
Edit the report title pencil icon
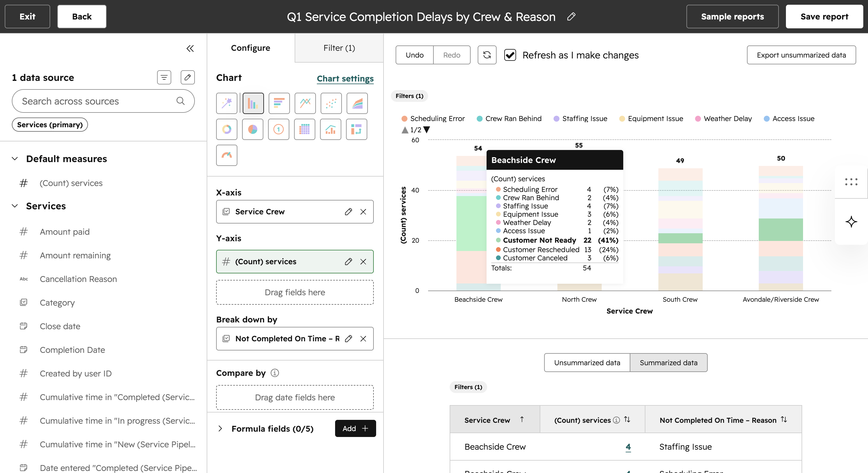point(571,17)
